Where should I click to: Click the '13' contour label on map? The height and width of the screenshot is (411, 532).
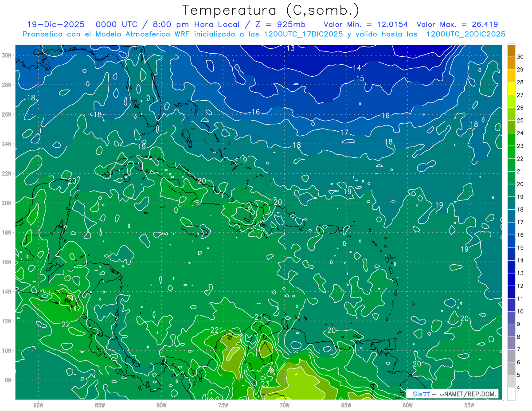290,48
